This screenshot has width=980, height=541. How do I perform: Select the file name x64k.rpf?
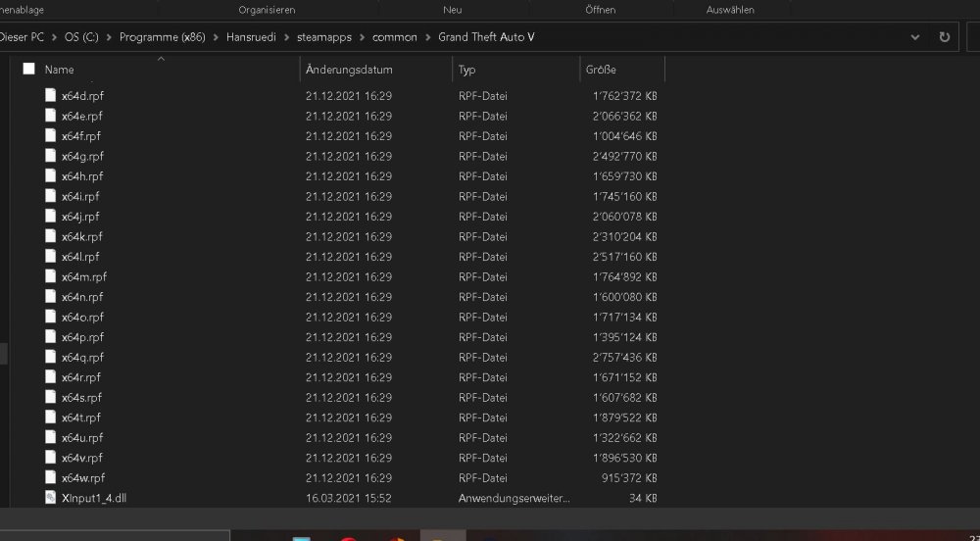tap(82, 237)
